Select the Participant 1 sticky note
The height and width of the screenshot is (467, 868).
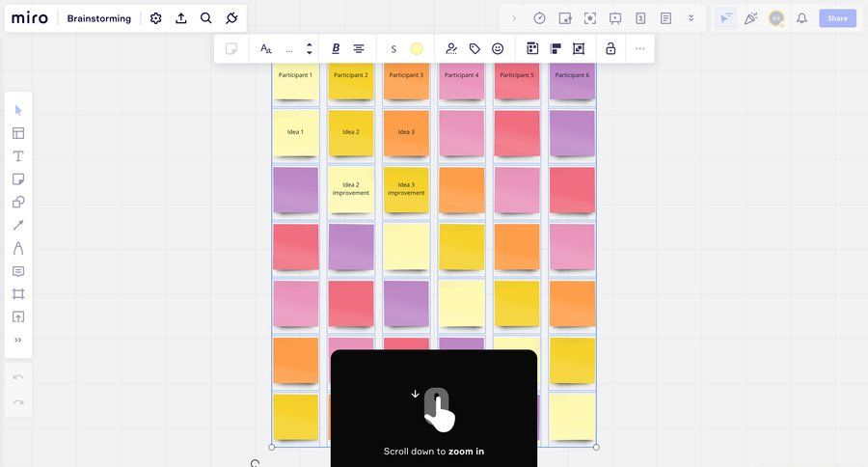pyautogui.click(x=296, y=81)
